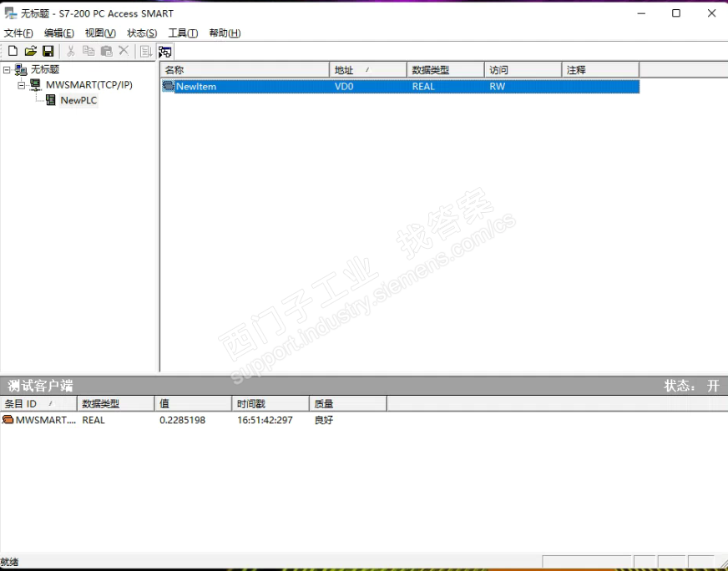Click the NewItem row icon
Image resolution: width=728 pixels, height=571 pixels.
(168, 86)
